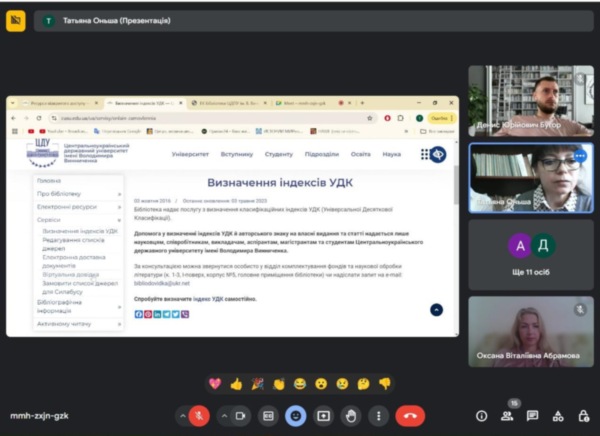This screenshot has width=600, height=436.
Task: Open the chat panel icon
Action: click(x=532, y=416)
